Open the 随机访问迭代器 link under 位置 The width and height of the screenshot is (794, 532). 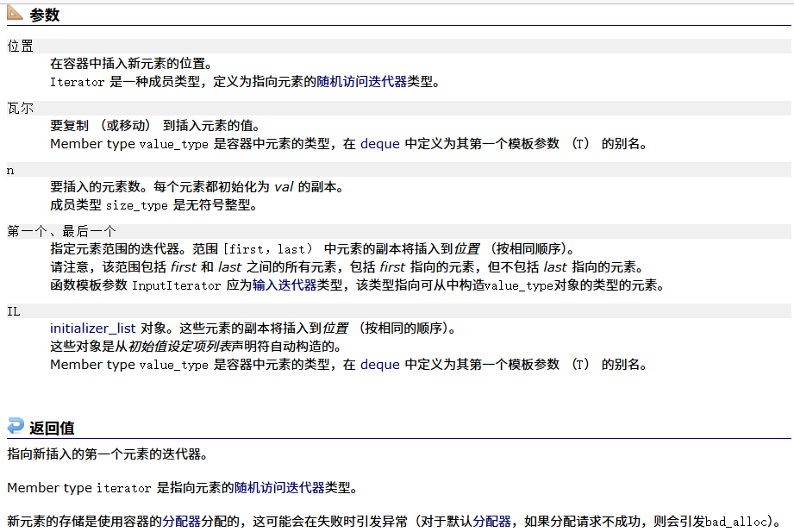(x=361, y=82)
